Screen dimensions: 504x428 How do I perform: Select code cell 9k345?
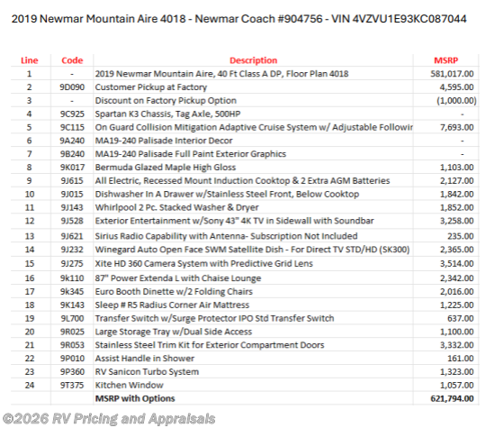(x=72, y=292)
